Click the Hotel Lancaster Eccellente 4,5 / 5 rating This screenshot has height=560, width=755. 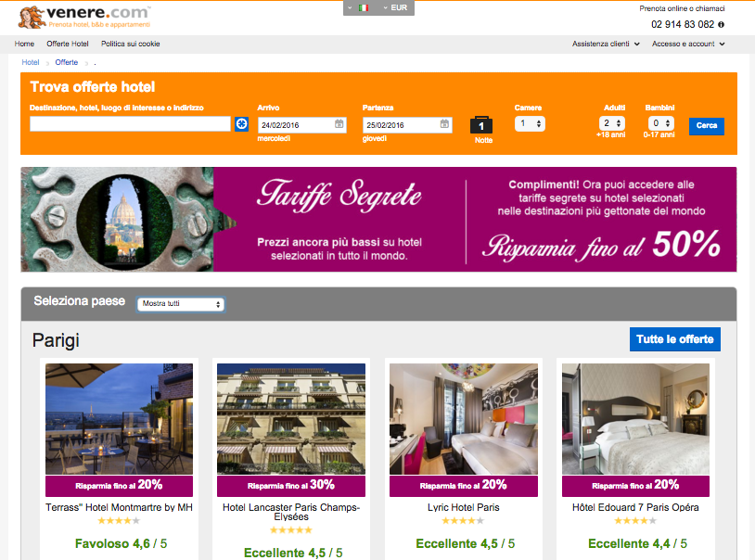point(293,553)
